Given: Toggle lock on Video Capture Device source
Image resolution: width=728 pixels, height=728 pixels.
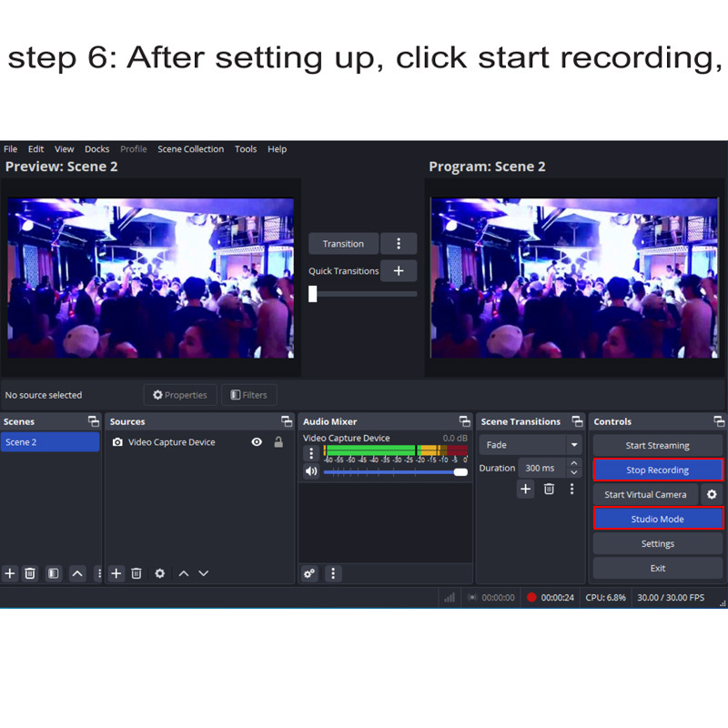Looking at the screenshot, I should (278, 442).
